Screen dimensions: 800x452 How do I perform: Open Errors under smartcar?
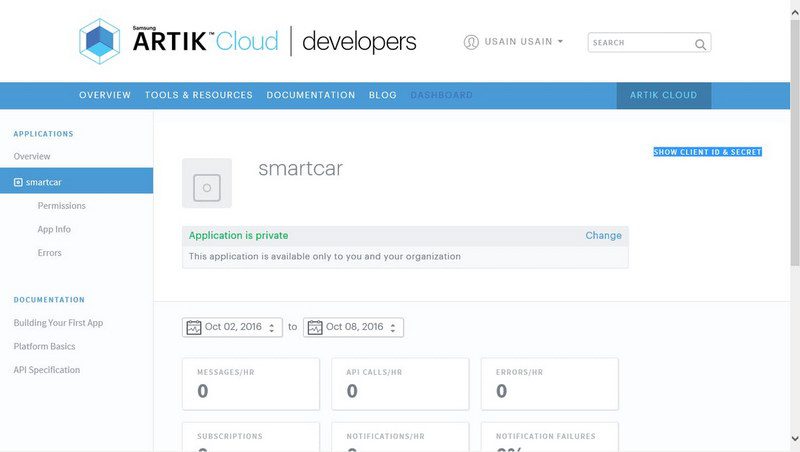click(49, 253)
